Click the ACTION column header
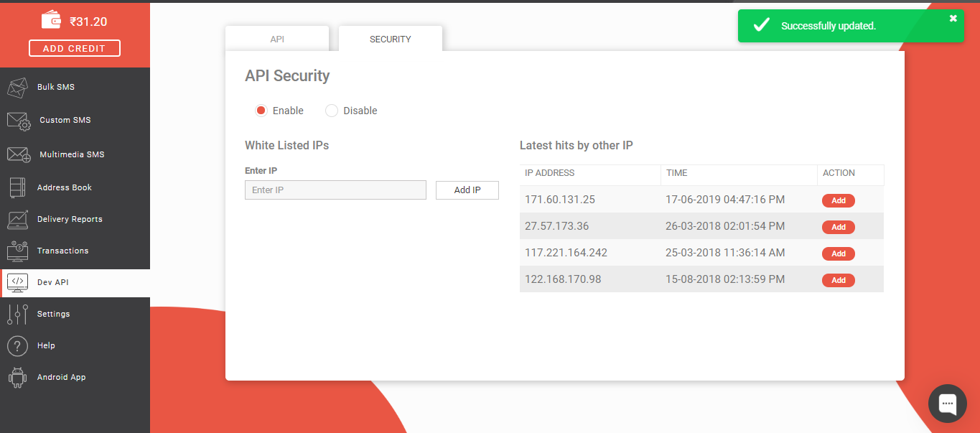Viewport: 980px width, 433px height. click(x=839, y=173)
